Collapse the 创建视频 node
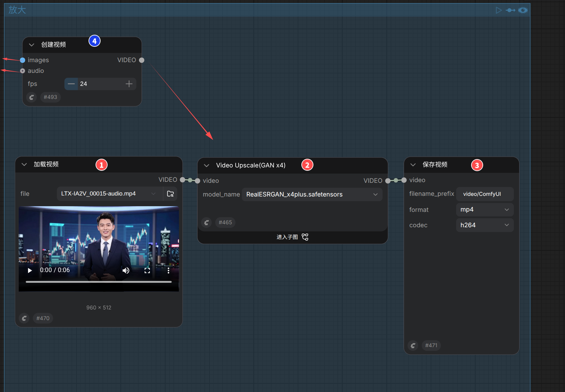565x392 pixels. (x=31, y=45)
